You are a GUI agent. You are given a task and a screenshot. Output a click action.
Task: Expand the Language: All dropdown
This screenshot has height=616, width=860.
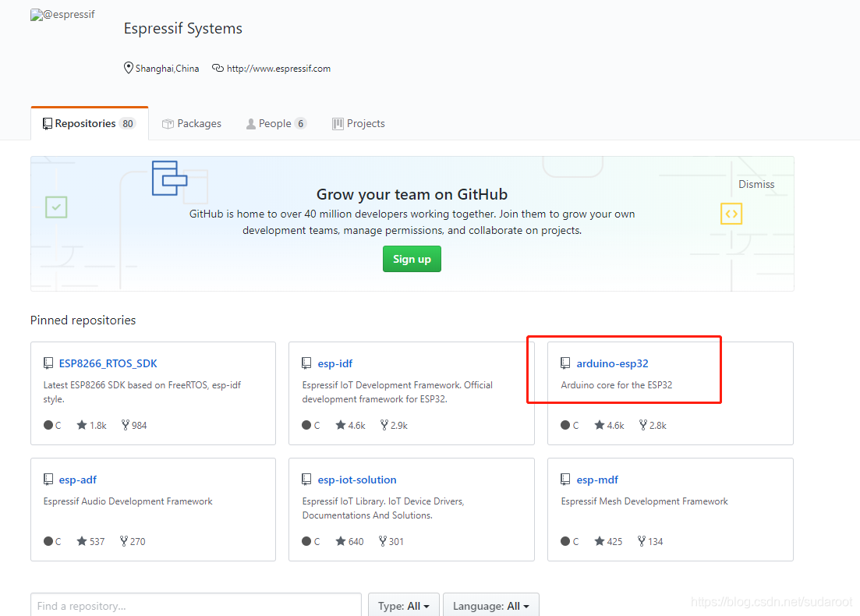(491, 605)
